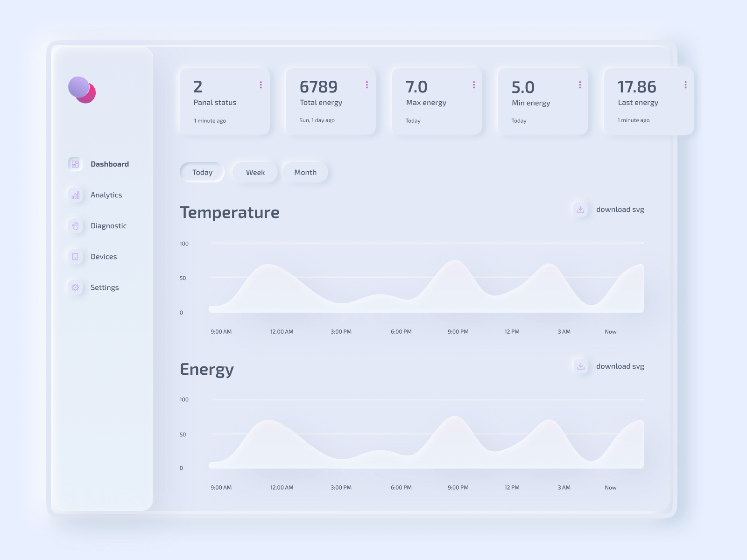Open the Last energy card options menu
This screenshot has width=747, height=560.
pyautogui.click(x=685, y=84)
